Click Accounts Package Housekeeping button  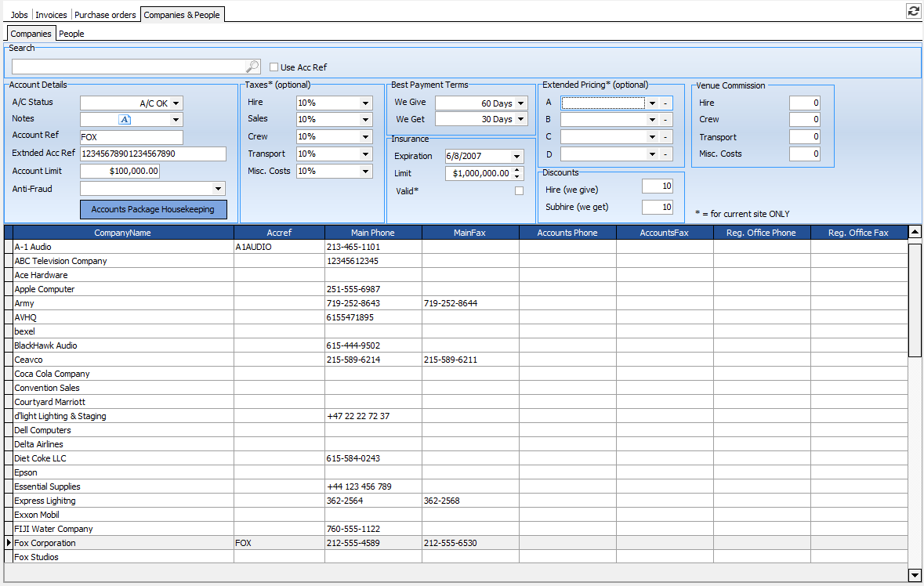153,210
